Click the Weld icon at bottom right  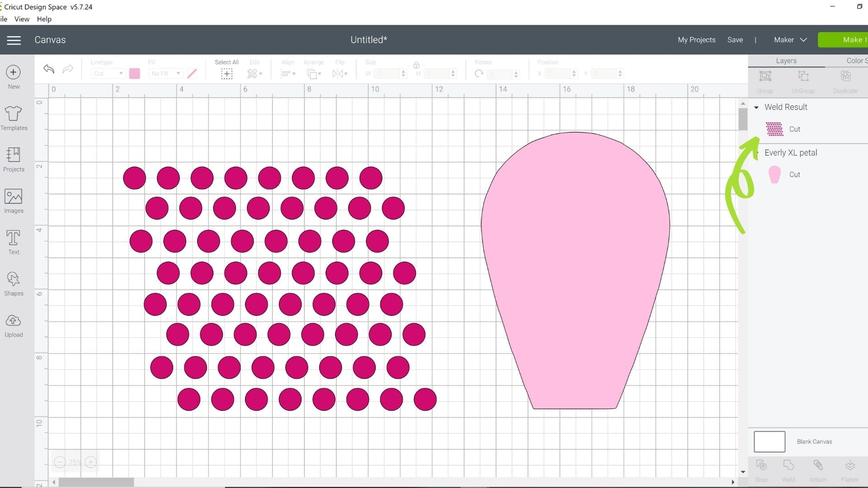tap(788, 469)
